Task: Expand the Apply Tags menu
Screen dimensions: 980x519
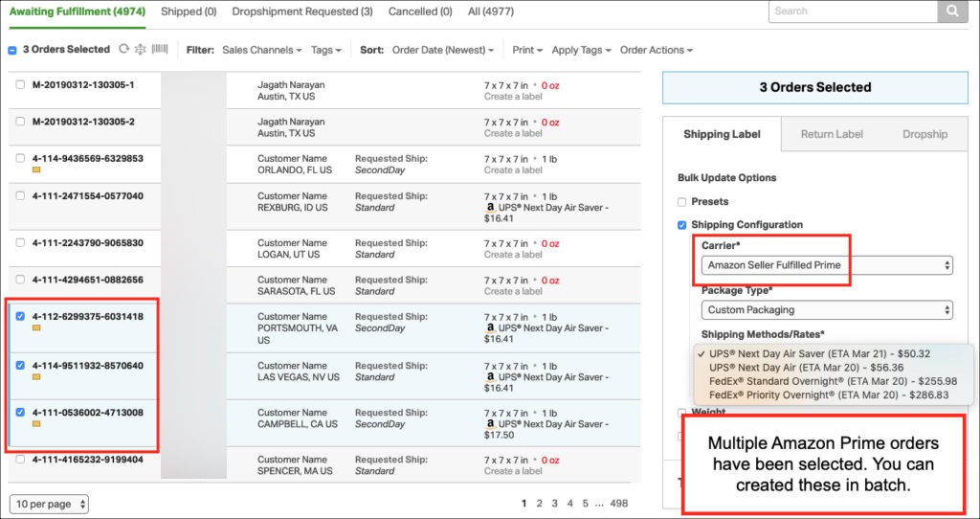Action: pyautogui.click(x=581, y=50)
